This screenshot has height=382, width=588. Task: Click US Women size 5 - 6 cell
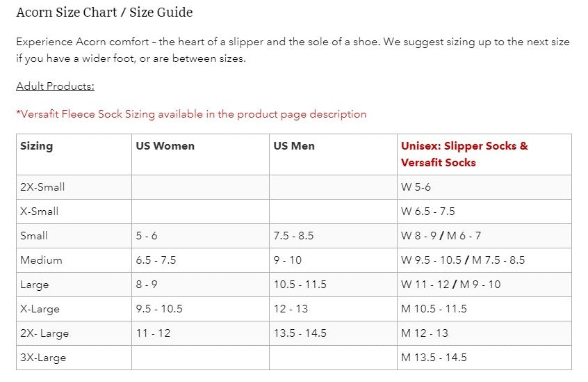point(147,236)
